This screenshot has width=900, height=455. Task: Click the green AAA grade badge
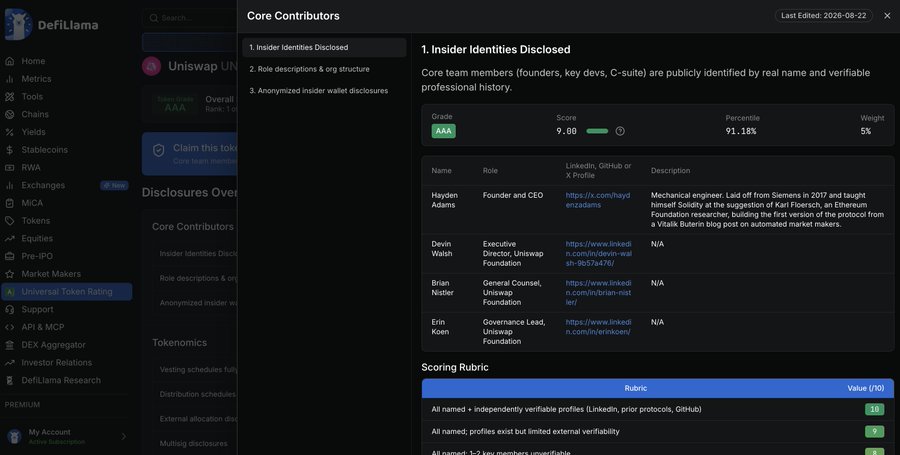click(x=443, y=131)
